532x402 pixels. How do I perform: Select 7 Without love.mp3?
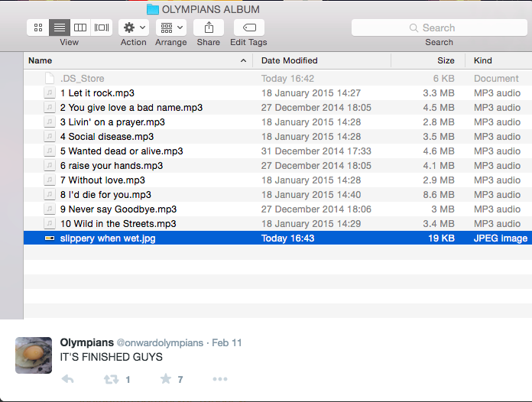click(277, 180)
